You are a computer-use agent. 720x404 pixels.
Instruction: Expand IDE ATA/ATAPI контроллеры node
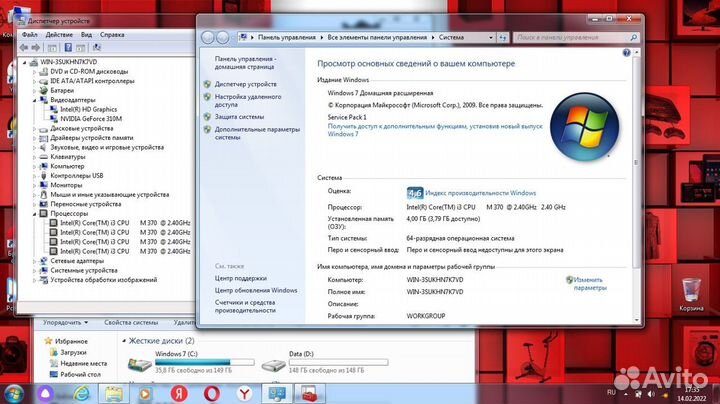[34, 81]
